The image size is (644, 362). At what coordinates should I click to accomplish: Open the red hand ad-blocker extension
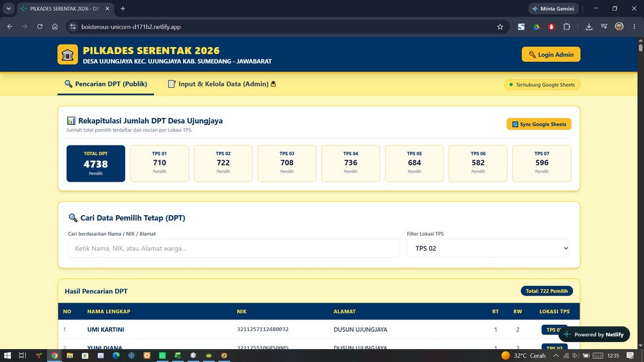(x=552, y=26)
